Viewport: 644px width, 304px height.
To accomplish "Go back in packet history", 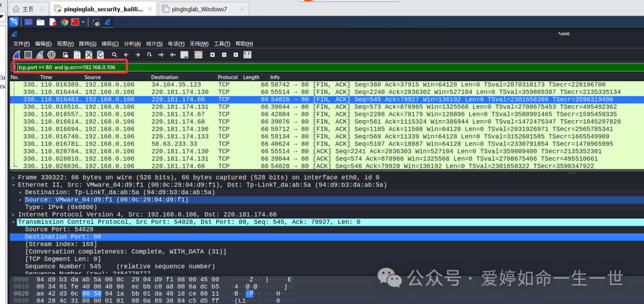I will point(126,55).
